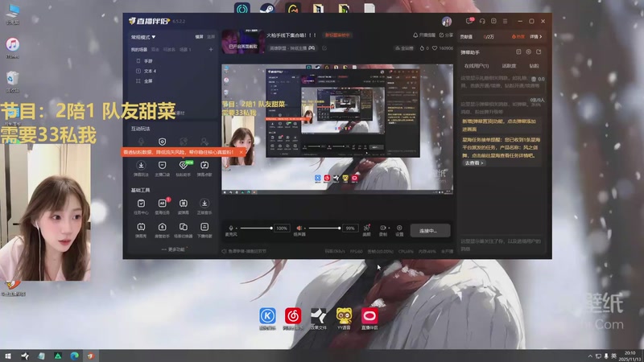644x362 pixels.
Task: Open the 弹幕玩法 interactive tool
Action: pyautogui.click(x=141, y=169)
